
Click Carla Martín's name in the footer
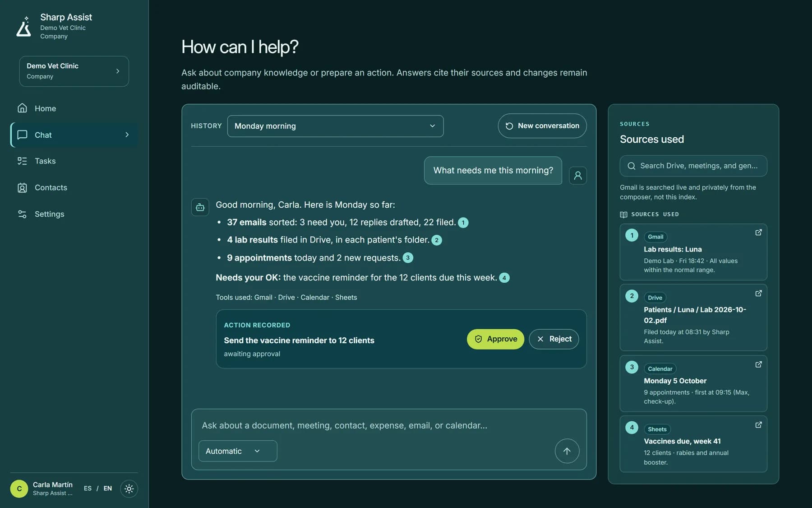click(x=53, y=485)
